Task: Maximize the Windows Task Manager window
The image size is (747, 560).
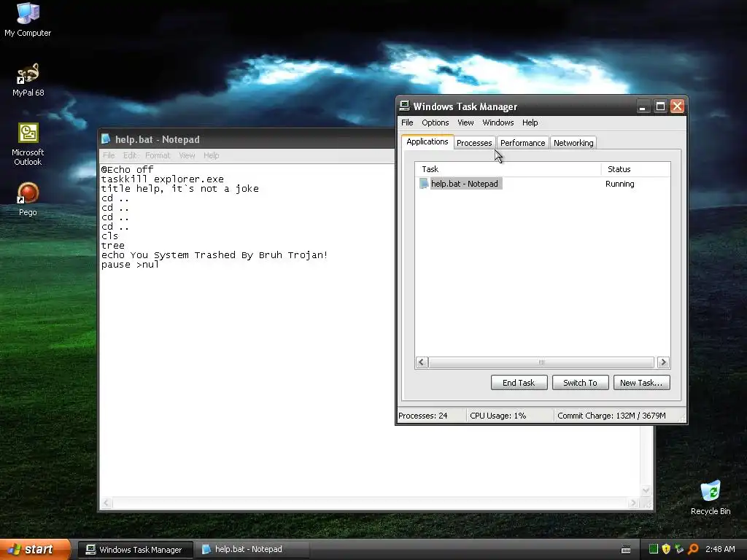Action: (660, 106)
